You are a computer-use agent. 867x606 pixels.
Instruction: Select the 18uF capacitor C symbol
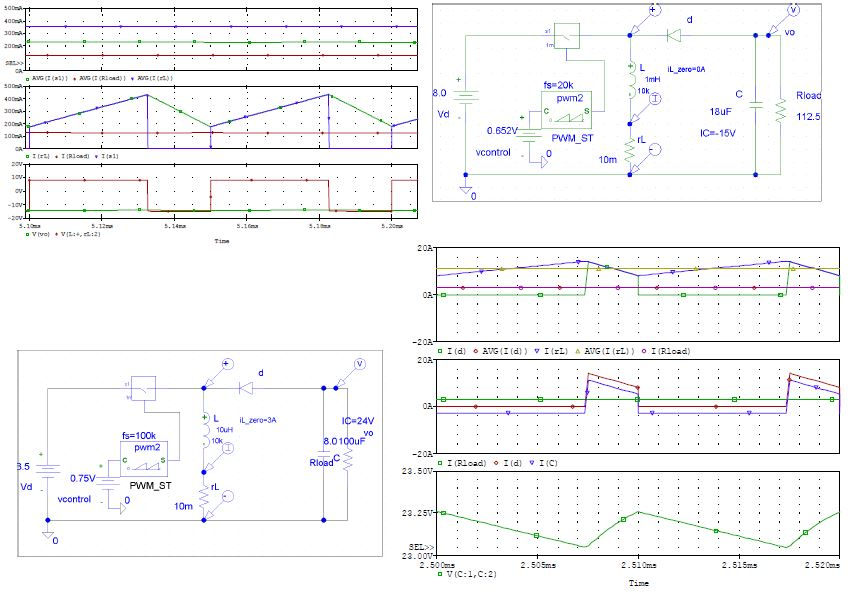pos(757,104)
